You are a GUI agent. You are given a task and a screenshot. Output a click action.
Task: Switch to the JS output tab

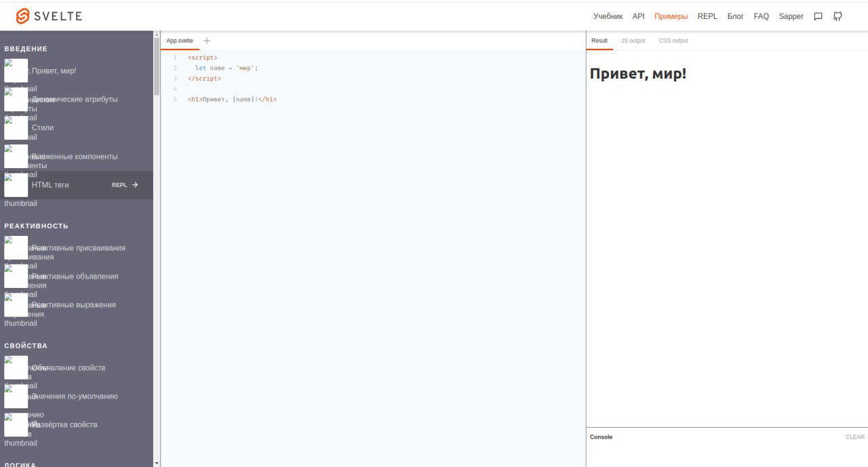pyautogui.click(x=633, y=41)
